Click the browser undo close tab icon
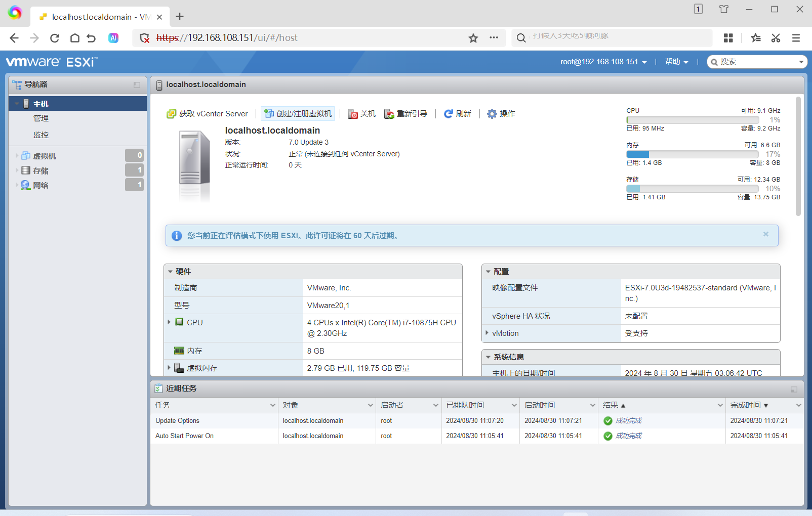This screenshot has height=516, width=812. point(91,38)
